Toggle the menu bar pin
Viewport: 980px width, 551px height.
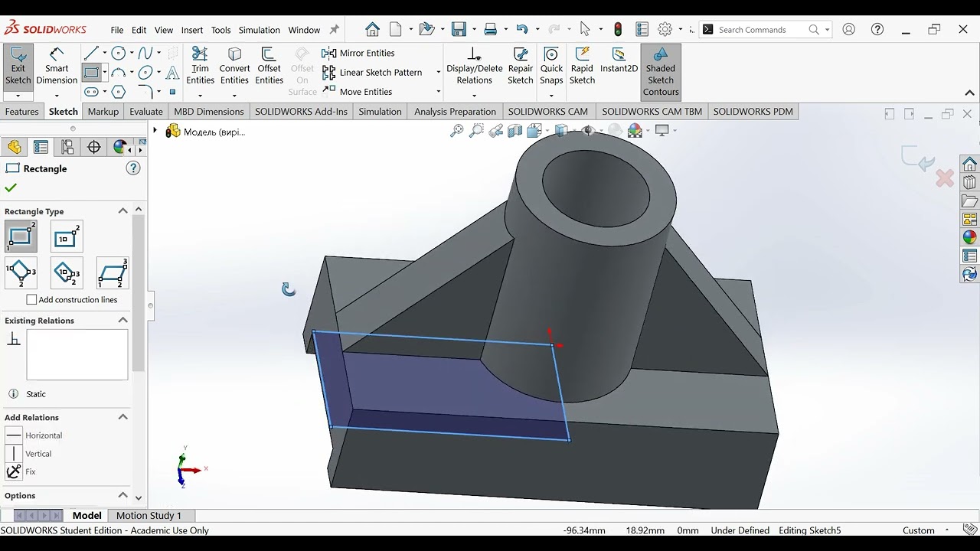pos(334,30)
